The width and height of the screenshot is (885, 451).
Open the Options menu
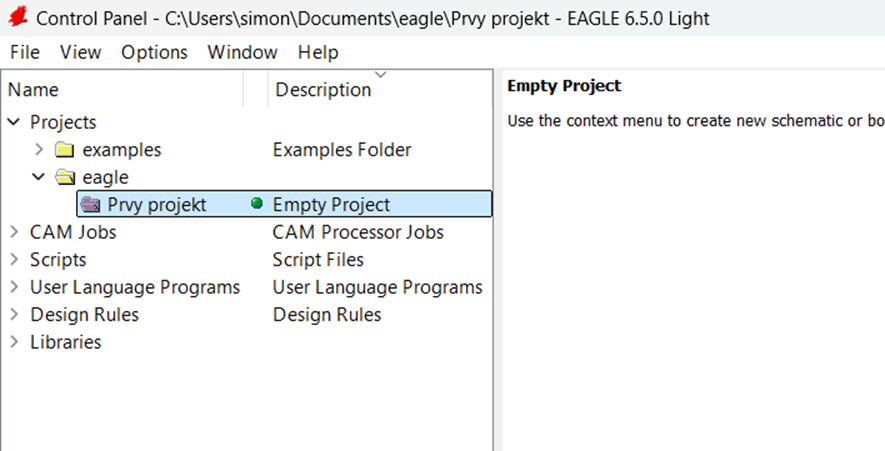click(154, 52)
